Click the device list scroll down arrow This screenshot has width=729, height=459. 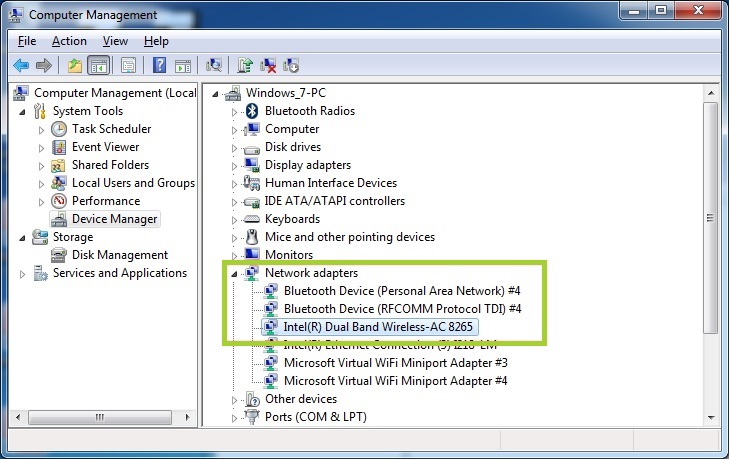pos(710,418)
